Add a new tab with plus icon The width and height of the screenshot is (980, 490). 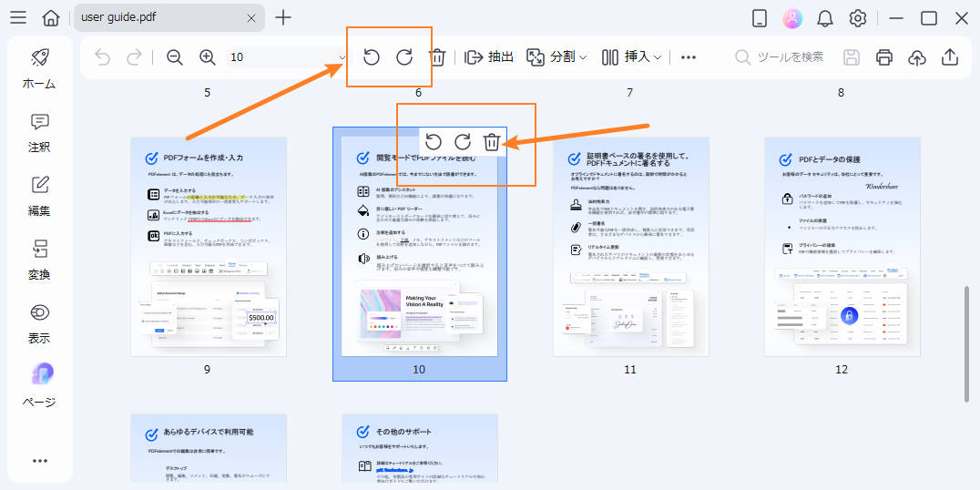coord(283,17)
